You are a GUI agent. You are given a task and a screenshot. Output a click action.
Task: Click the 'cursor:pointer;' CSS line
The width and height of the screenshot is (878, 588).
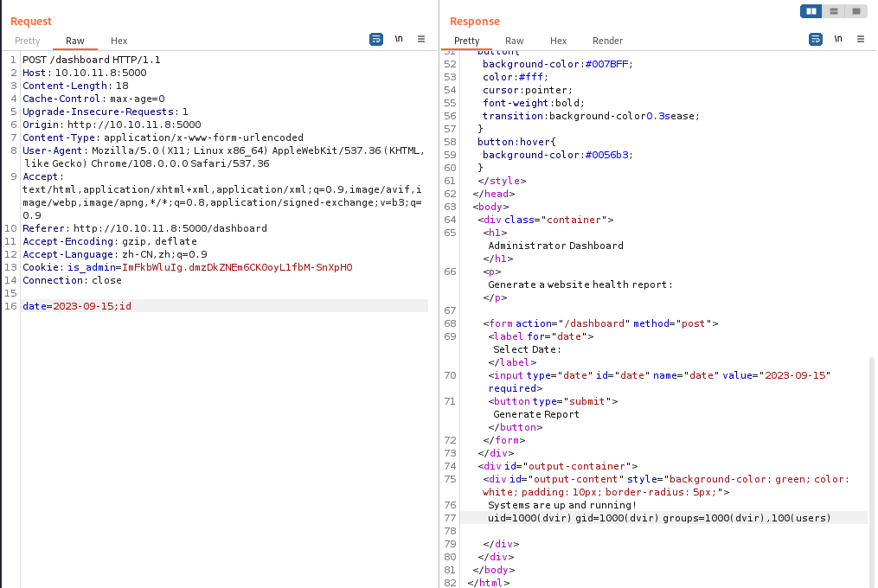528,90
